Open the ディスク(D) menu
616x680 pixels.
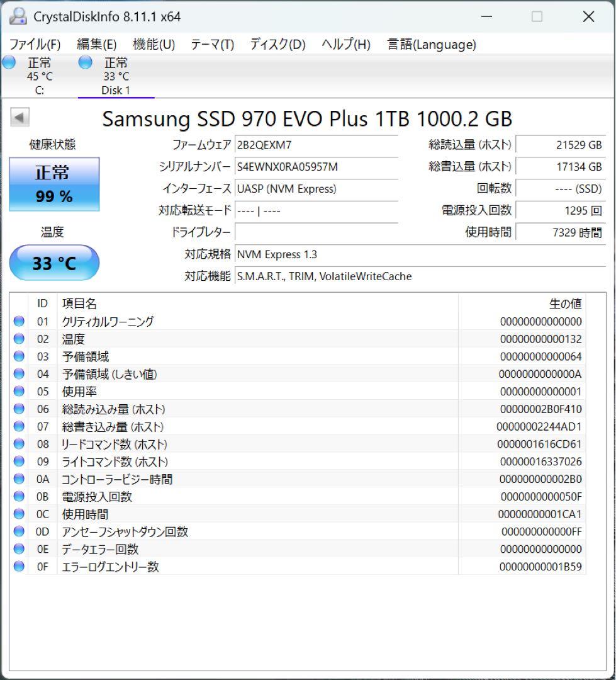point(278,44)
